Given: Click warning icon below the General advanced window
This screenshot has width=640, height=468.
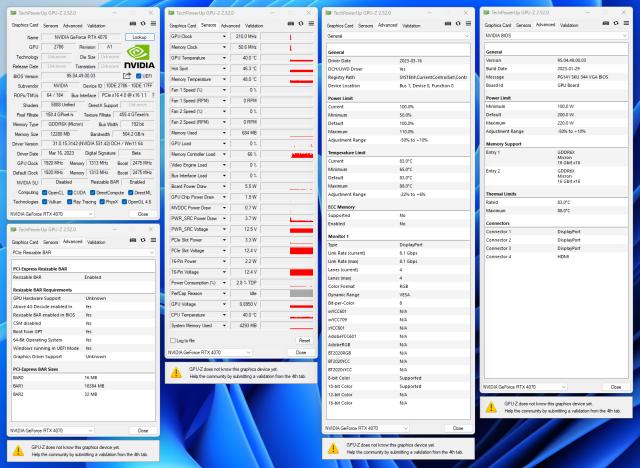Looking at the screenshot, I should [x=333, y=448].
